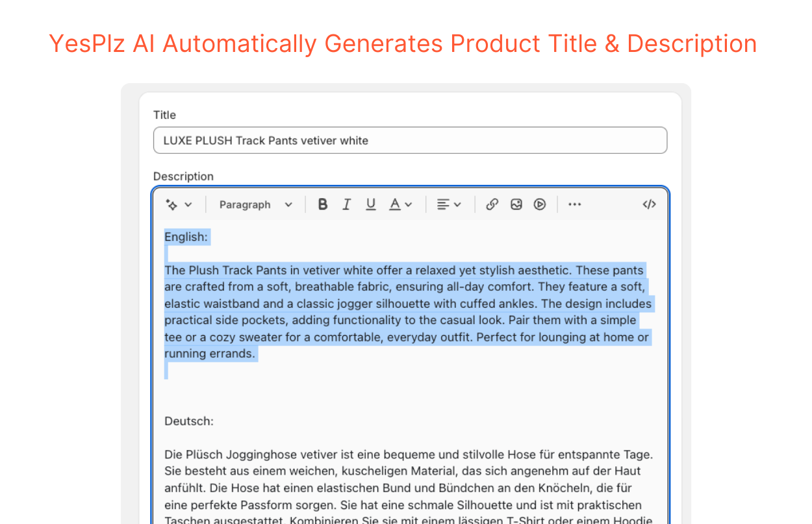Select the English heading in the description
Image resolution: width=812 pixels, height=524 pixels.
pyautogui.click(x=186, y=236)
